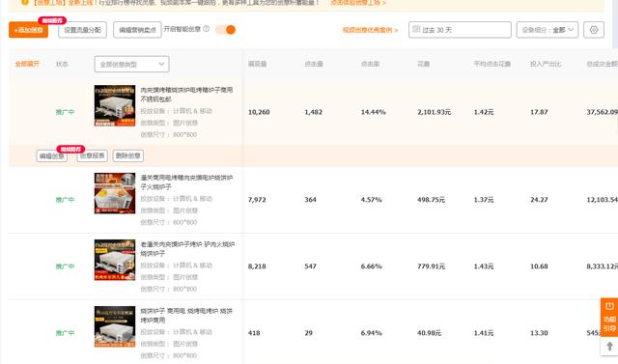Click the 创意报表 button

[93, 156]
